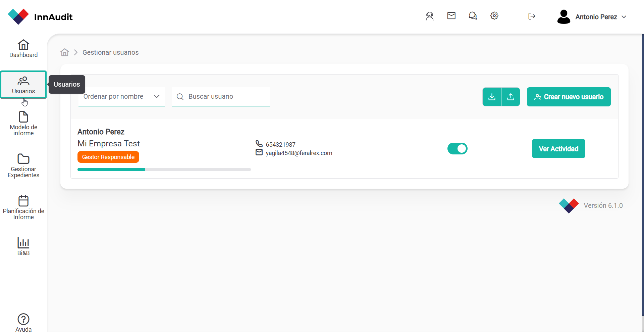Open the user profile icon in header
This screenshot has height=332, width=644.
[x=429, y=16]
